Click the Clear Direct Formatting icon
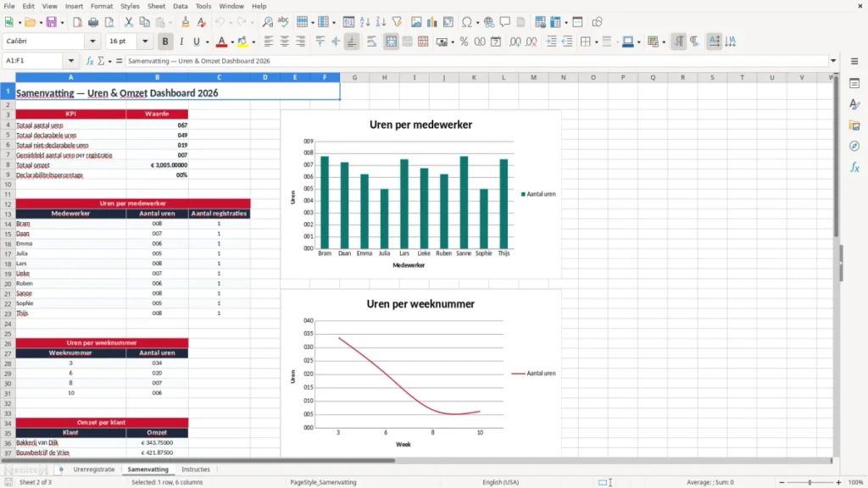 tap(202, 22)
